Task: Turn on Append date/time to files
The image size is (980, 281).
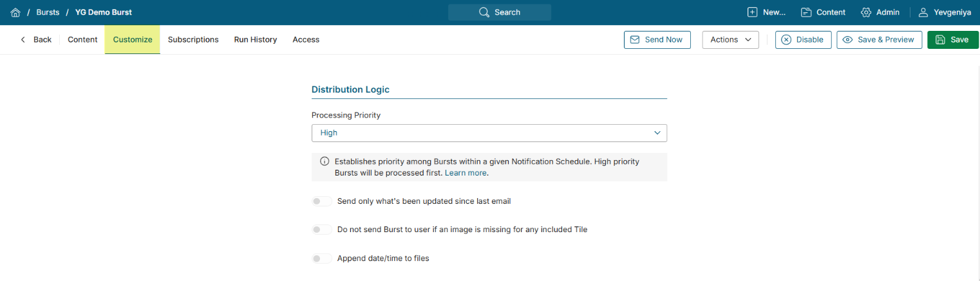Action: pyautogui.click(x=321, y=258)
